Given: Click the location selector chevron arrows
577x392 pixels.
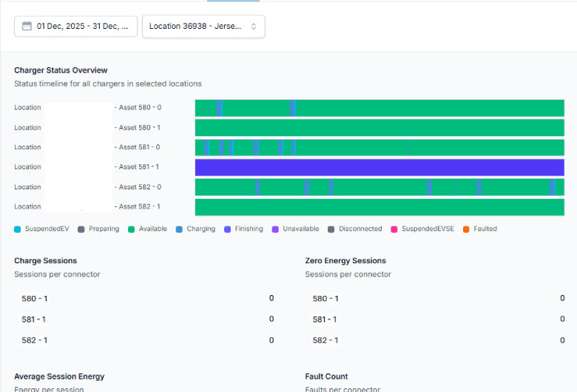Looking at the screenshot, I should (254, 26).
